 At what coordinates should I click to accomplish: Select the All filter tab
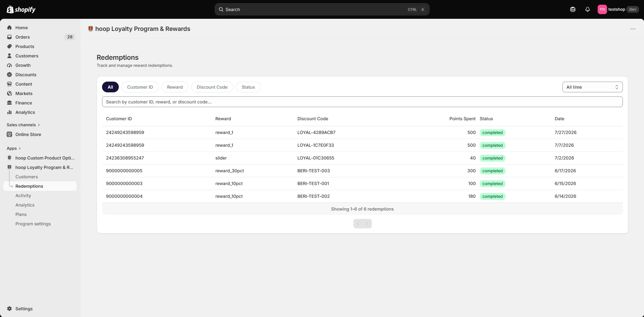coord(110,87)
